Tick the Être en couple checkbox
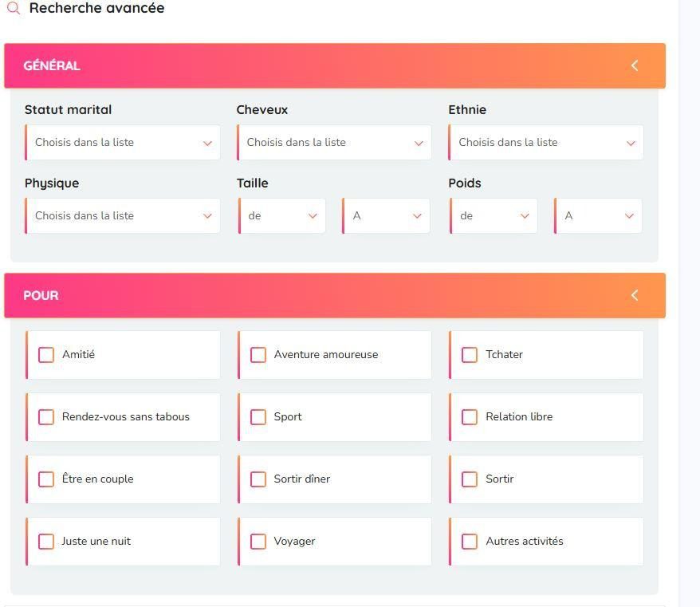Screen dimensions: 700x607 click(x=46, y=479)
